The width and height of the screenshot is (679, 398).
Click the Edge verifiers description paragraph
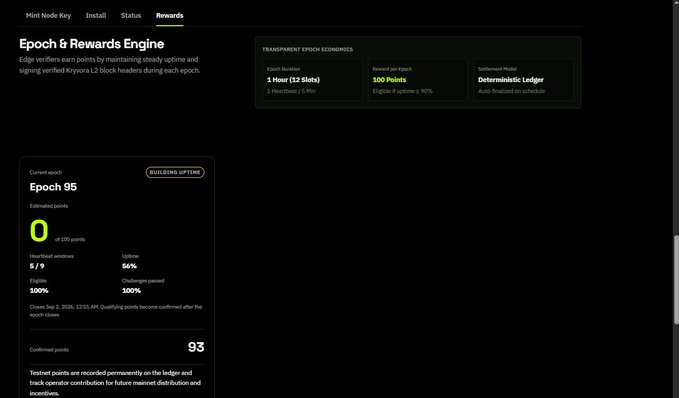tap(110, 65)
